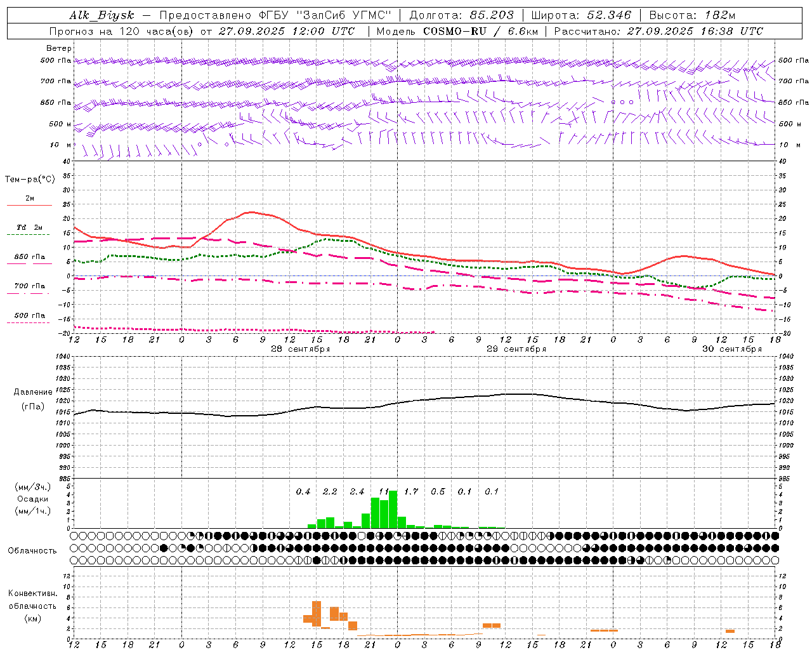
Task: Click the tallest green precipitation bar
Action: pyautogui.click(x=393, y=509)
